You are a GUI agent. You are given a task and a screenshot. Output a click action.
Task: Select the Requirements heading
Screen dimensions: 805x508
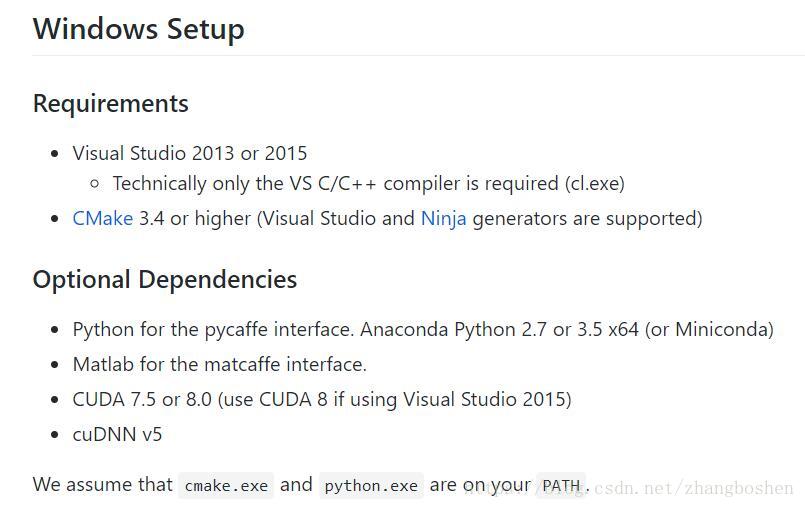coord(111,104)
